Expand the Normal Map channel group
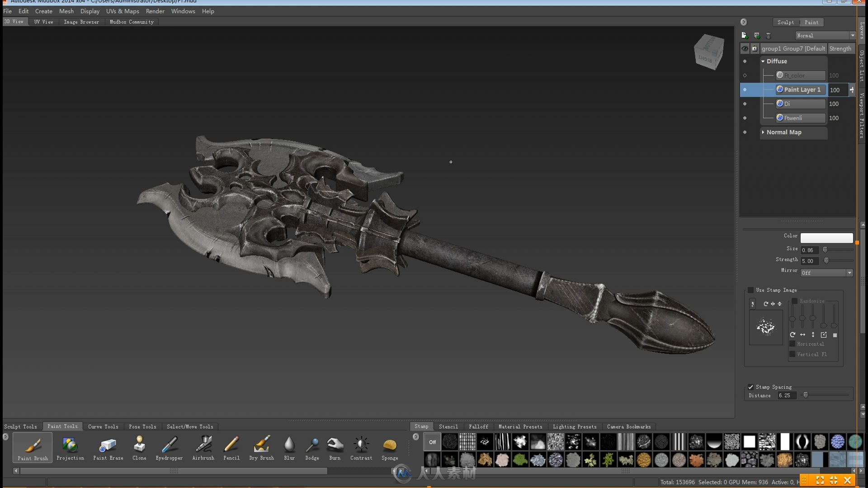Viewport: 868px width, 488px height. (x=763, y=132)
